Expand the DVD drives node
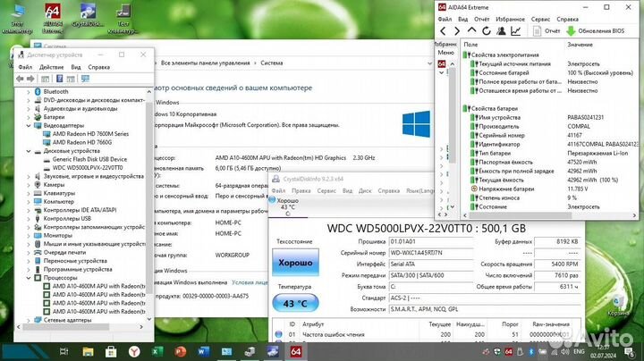644x361 pixels. tap(29, 100)
